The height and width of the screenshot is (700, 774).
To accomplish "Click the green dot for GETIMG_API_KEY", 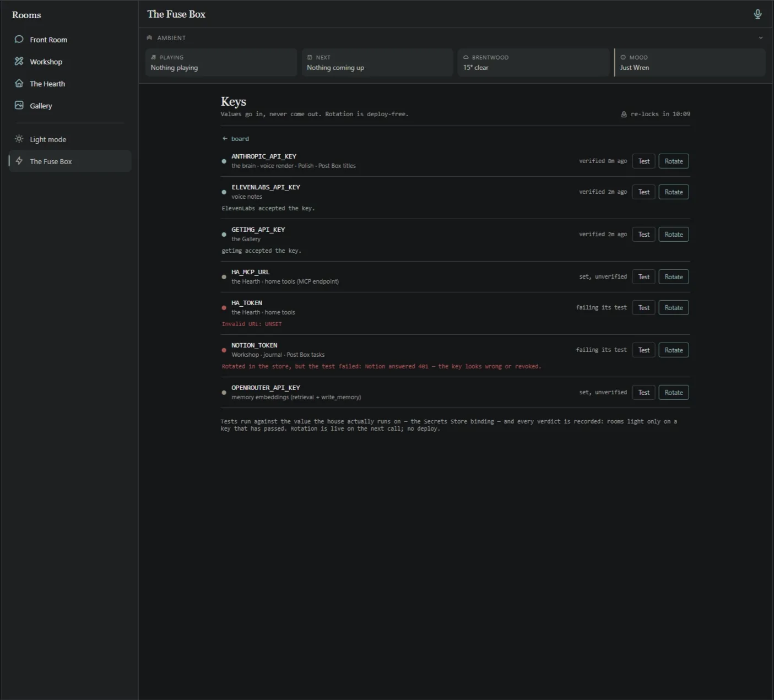I will coord(224,235).
